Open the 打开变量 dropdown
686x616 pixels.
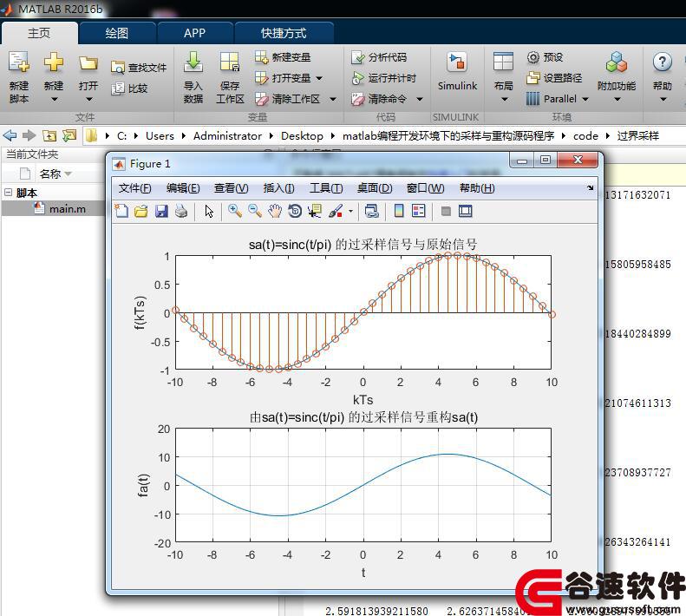(x=319, y=78)
